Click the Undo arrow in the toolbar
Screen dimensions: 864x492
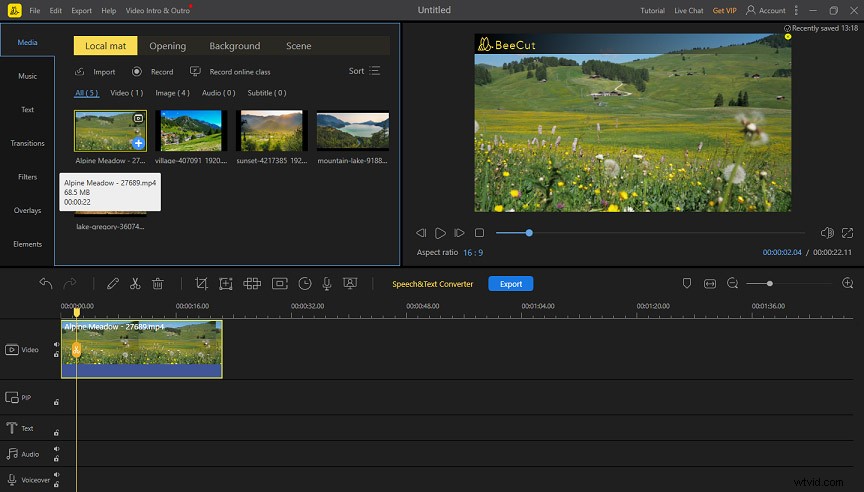point(46,284)
